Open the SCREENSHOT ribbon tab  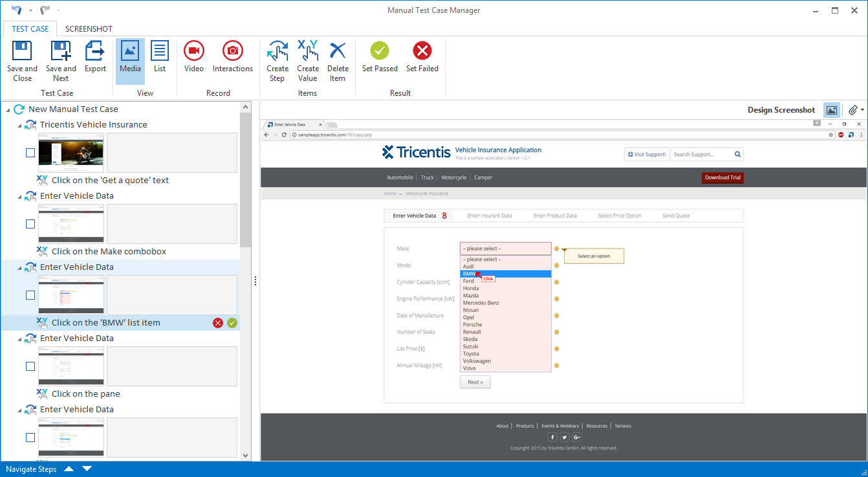(x=89, y=28)
